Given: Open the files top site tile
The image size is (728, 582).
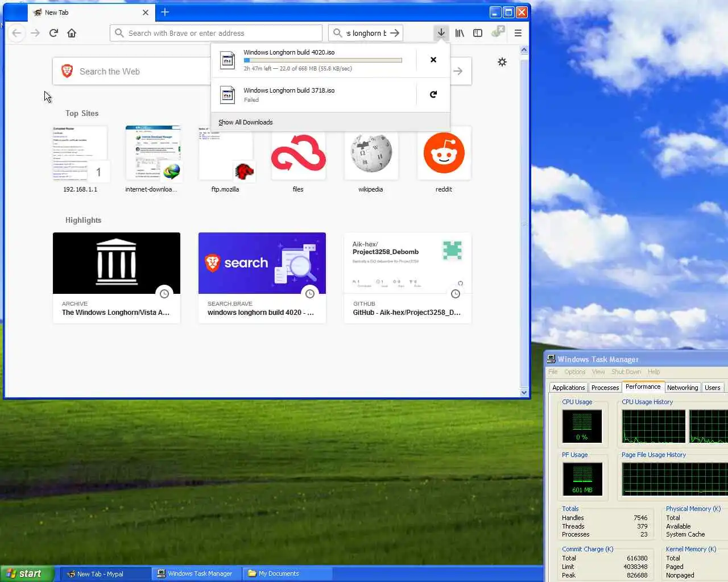Looking at the screenshot, I should pos(298,160).
